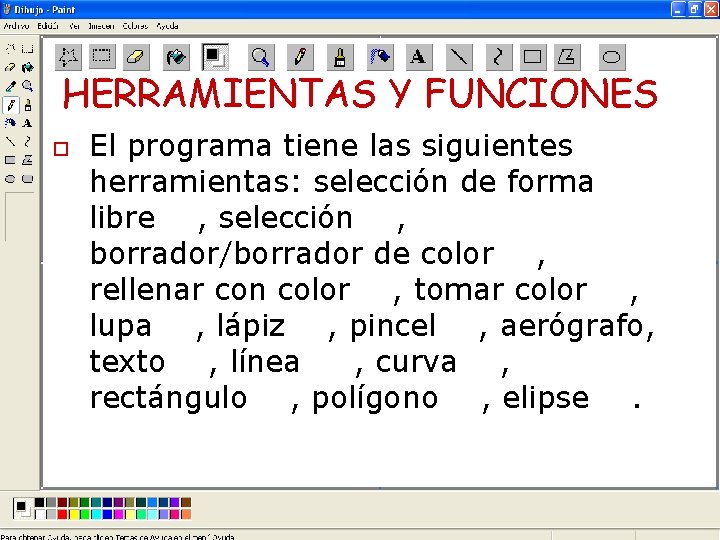
Task: Pick the orange swatch in the color palette
Action: click(186, 514)
